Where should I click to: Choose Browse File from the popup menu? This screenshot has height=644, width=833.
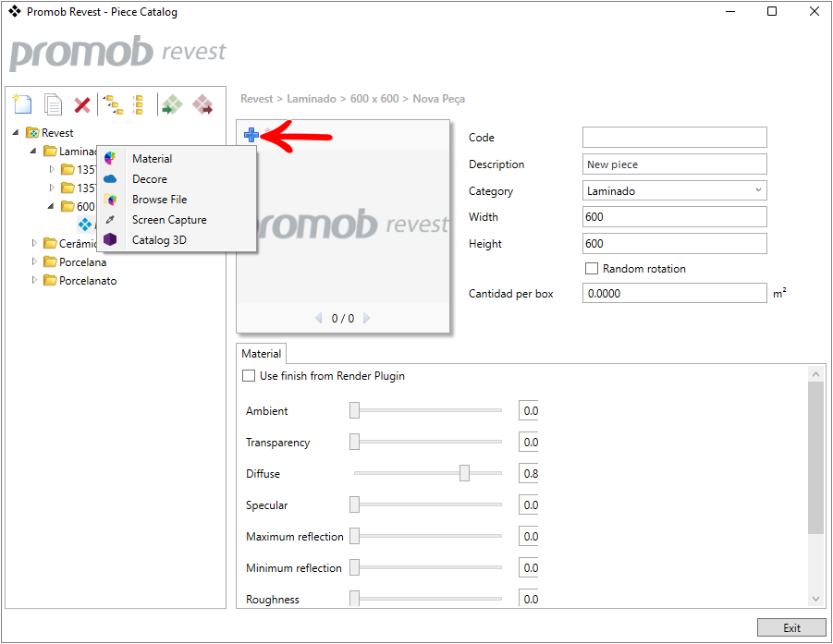point(177,200)
